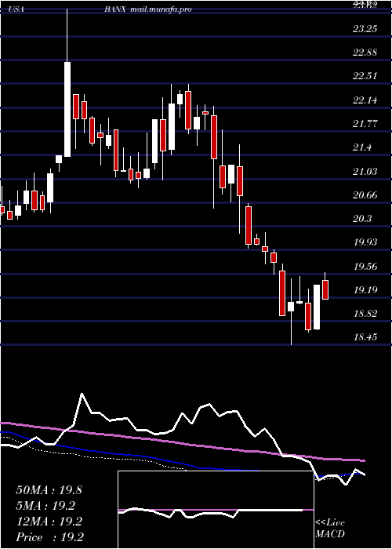Click the 23.25 price axis label

tap(365, 29)
